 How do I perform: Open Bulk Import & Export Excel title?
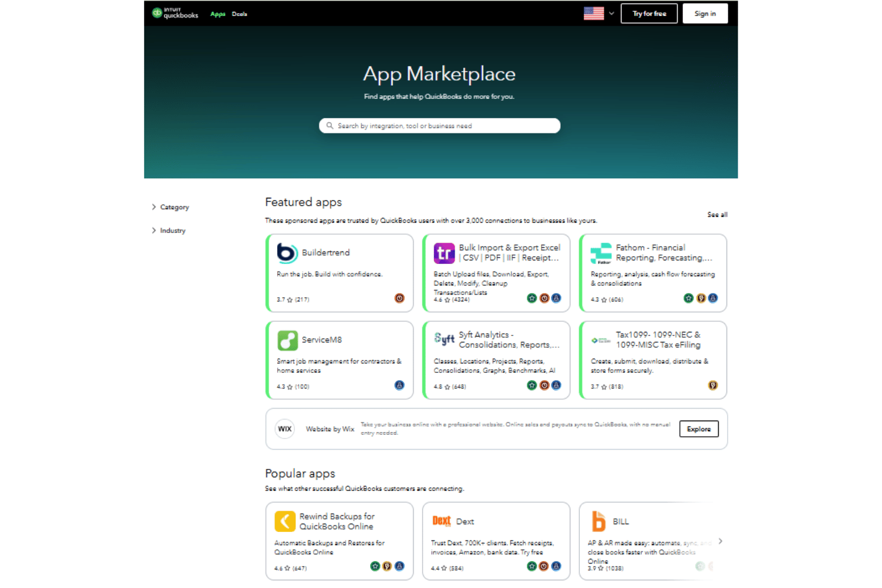(510, 253)
